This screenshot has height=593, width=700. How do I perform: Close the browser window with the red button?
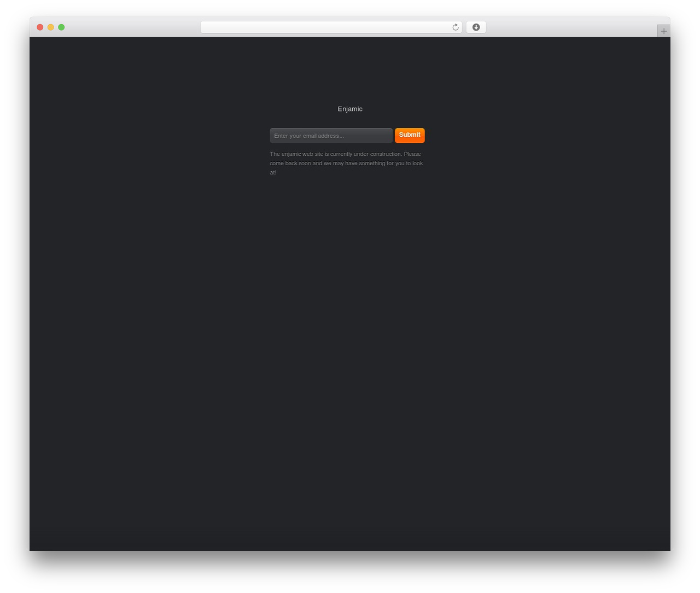[x=40, y=27]
